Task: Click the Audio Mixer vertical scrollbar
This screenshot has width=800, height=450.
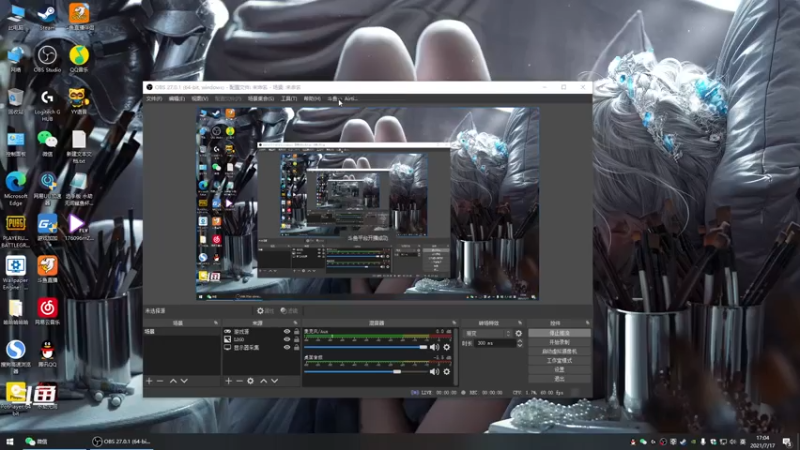Action: [x=456, y=356]
